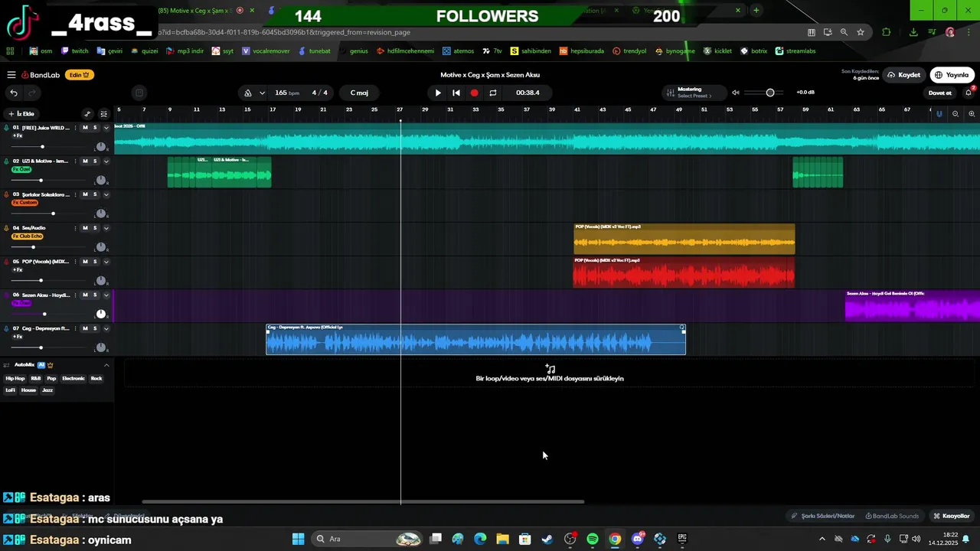The width and height of the screenshot is (980, 551).
Task: Select LoFi AutoMix genre
Action: point(11,390)
